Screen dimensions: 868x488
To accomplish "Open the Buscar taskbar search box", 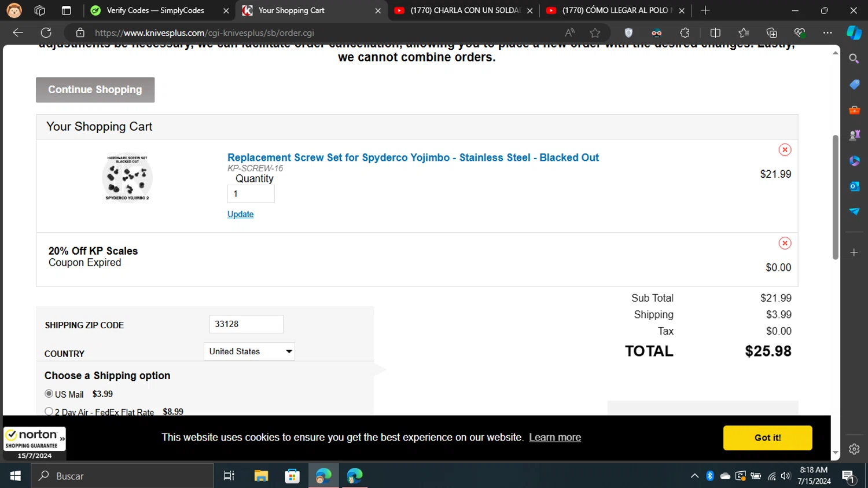I will (x=122, y=476).
